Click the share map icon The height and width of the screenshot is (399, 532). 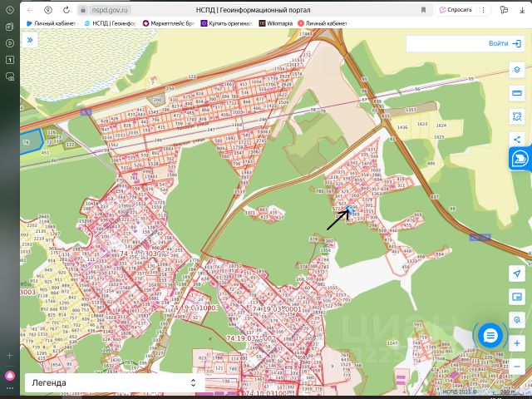point(517,140)
